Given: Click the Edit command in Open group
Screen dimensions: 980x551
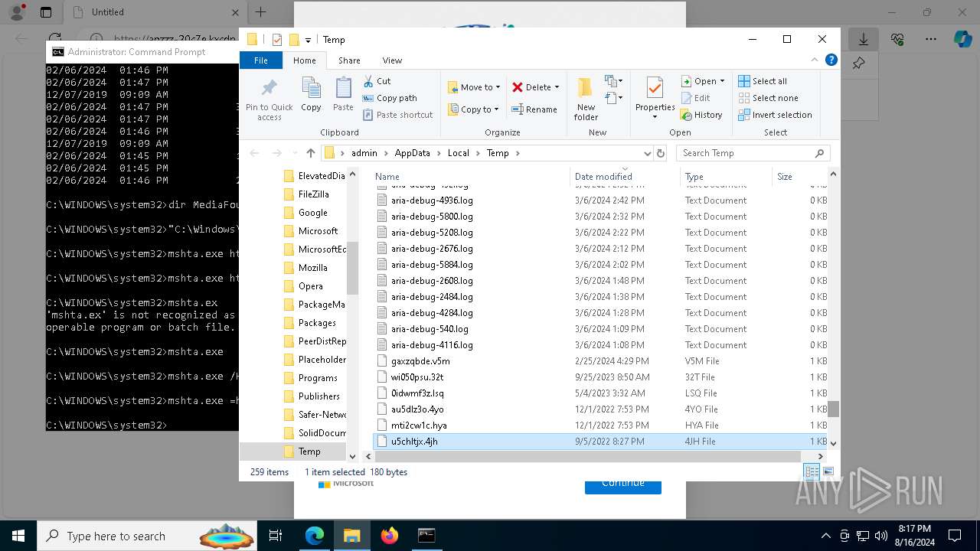Looking at the screenshot, I should [695, 98].
